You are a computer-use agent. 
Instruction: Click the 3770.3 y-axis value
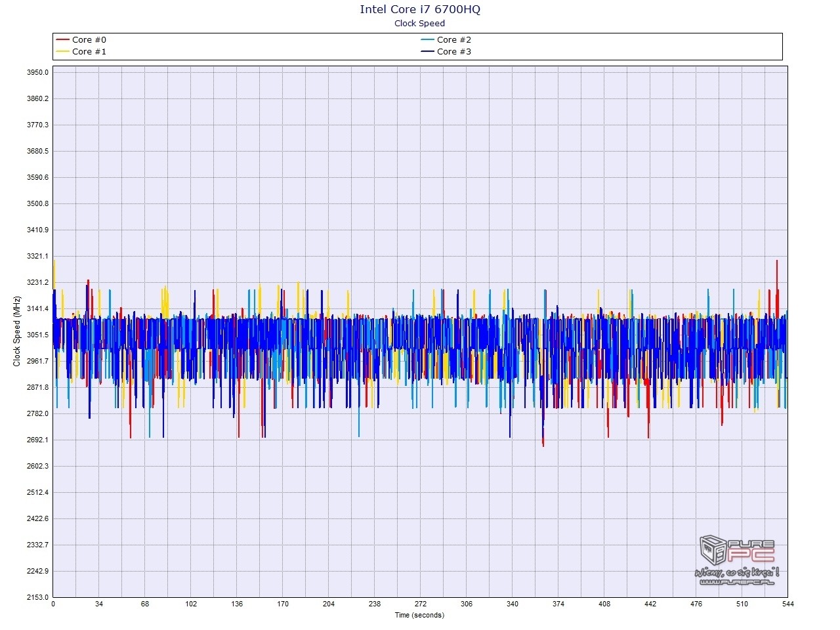point(38,125)
